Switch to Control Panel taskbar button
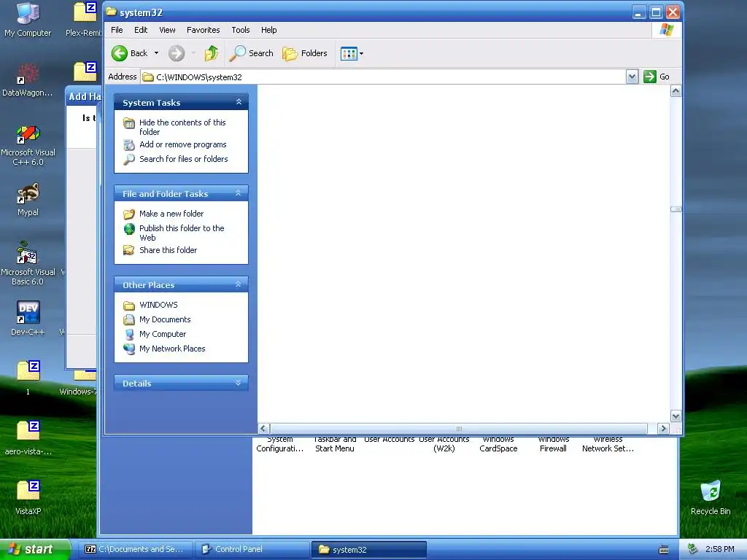Image resolution: width=747 pixels, height=560 pixels. 252,549
